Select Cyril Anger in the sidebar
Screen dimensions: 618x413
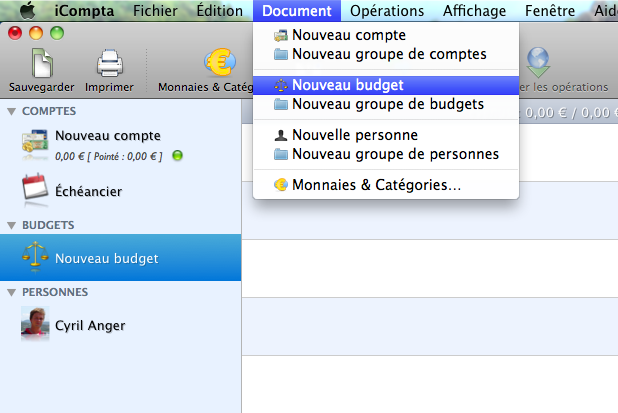click(x=121, y=324)
